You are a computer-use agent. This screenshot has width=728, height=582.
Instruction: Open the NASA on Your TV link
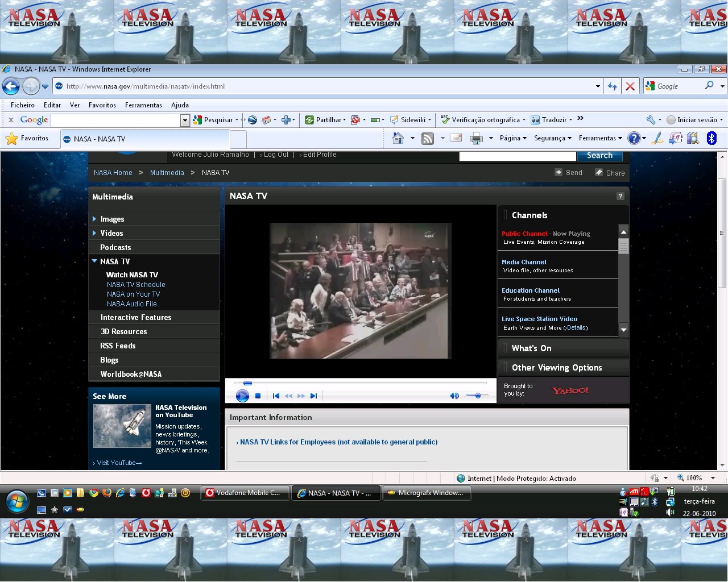[133, 294]
